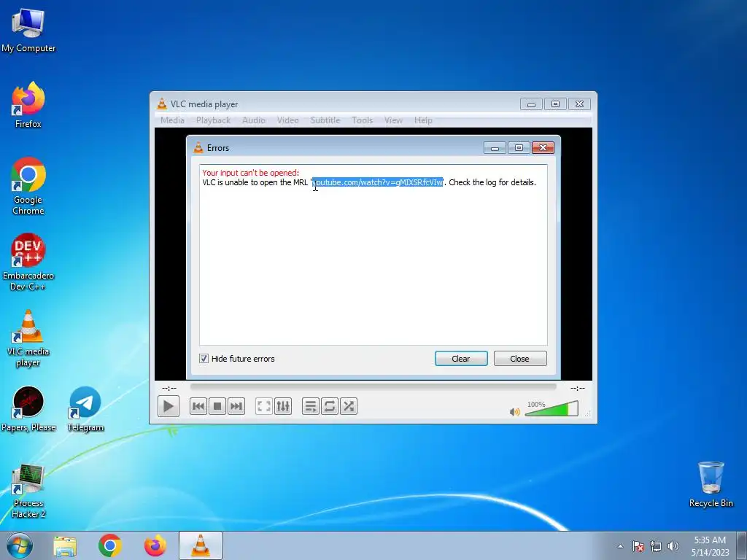This screenshot has height=560, width=747.
Task: Click VLC taskbar button
Action: point(201,545)
